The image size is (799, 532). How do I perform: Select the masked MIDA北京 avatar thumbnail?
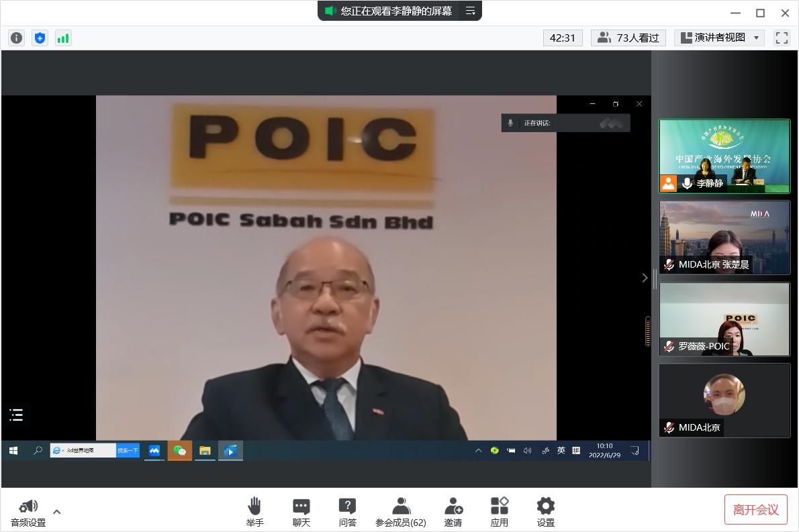[724, 401]
